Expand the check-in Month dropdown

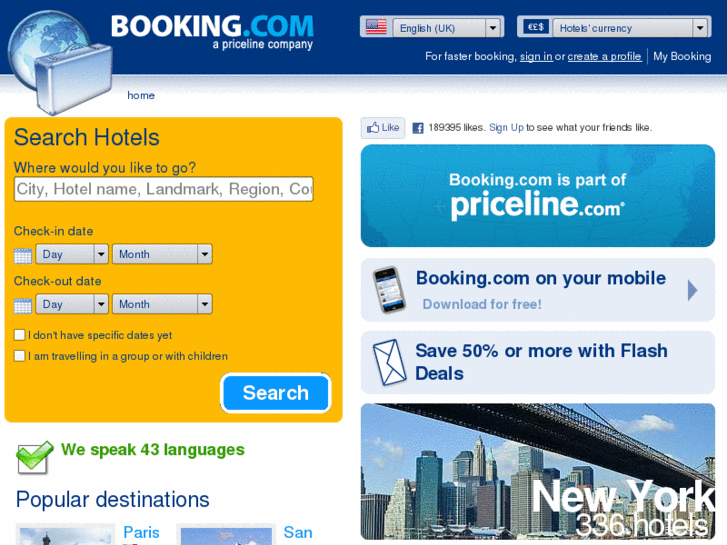[x=162, y=254]
